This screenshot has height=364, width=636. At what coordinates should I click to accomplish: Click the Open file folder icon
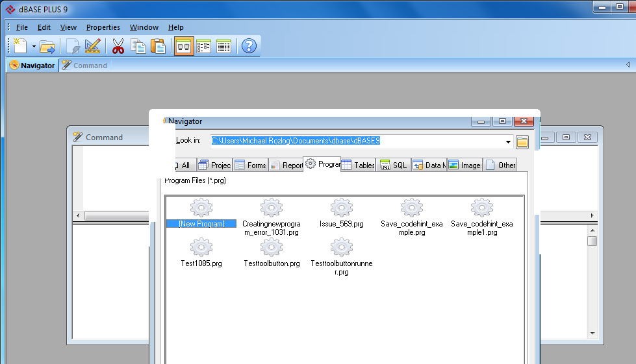47,47
